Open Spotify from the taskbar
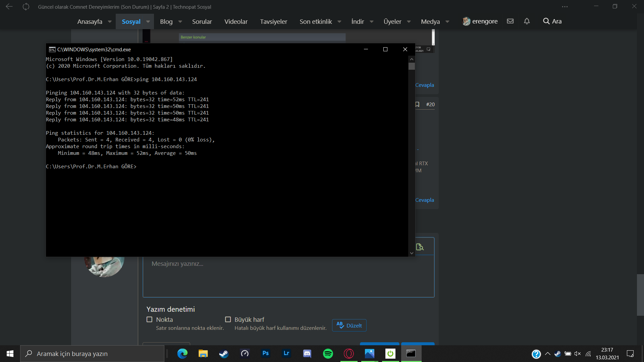Viewport: 644px width, 362px height. 328,354
